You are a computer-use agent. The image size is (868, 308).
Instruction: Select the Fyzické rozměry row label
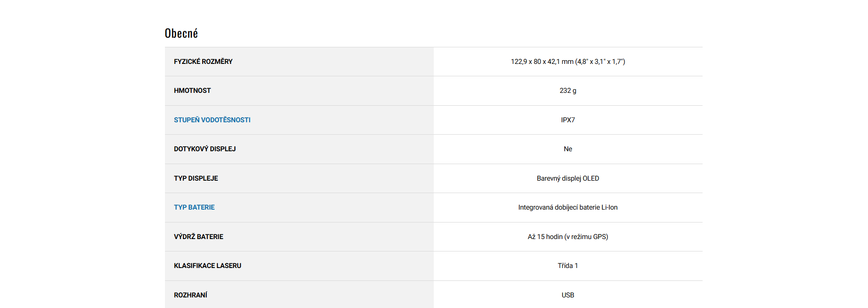[x=203, y=62]
